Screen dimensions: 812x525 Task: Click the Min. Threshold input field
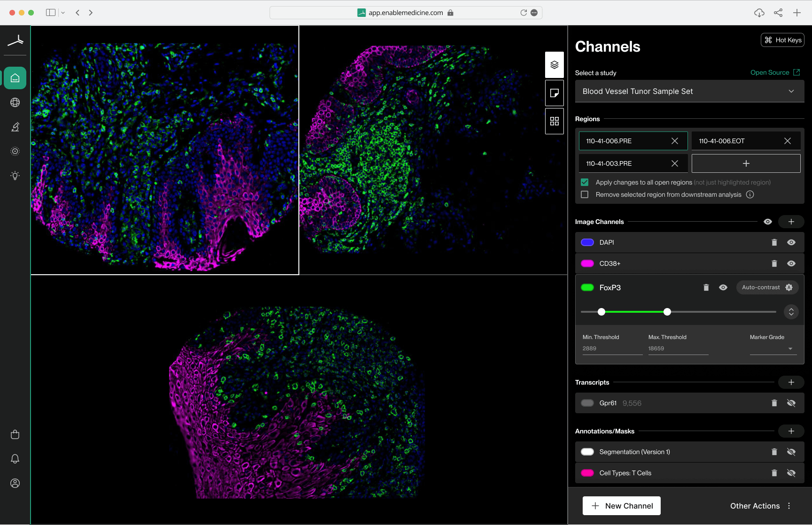point(612,348)
